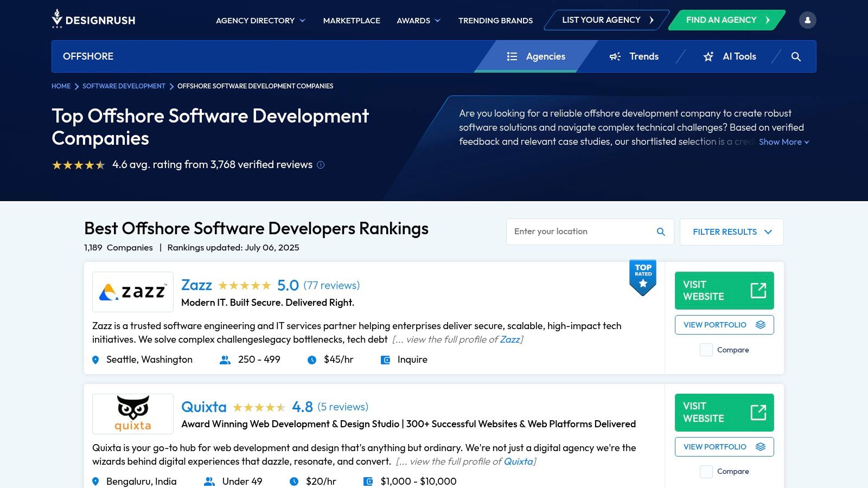Expand the Agency Directory dropdown
The image size is (868, 488).
[260, 21]
